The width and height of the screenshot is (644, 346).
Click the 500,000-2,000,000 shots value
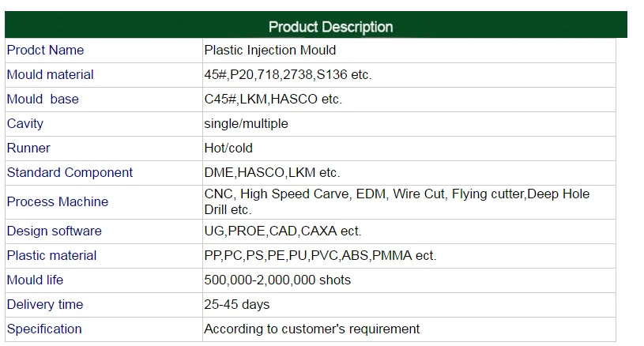pyautogui.click(x=277, y=280)
